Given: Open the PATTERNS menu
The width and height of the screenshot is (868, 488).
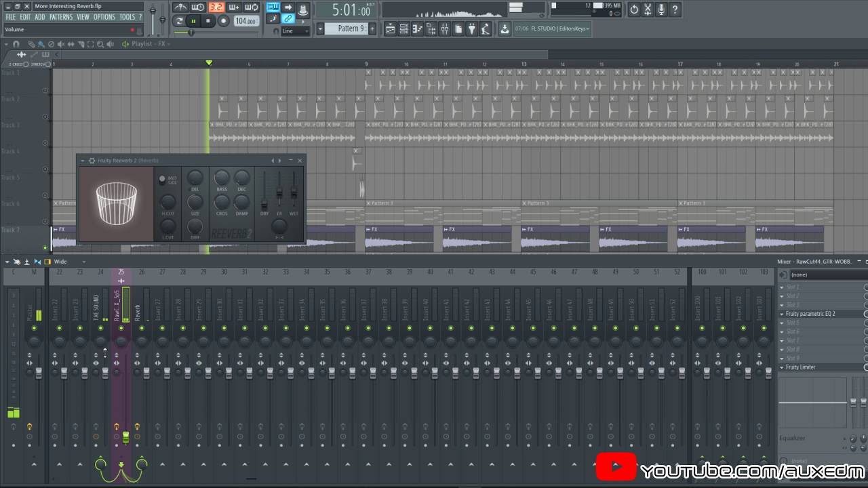Looking at the screenshot, I should (61, 17).
